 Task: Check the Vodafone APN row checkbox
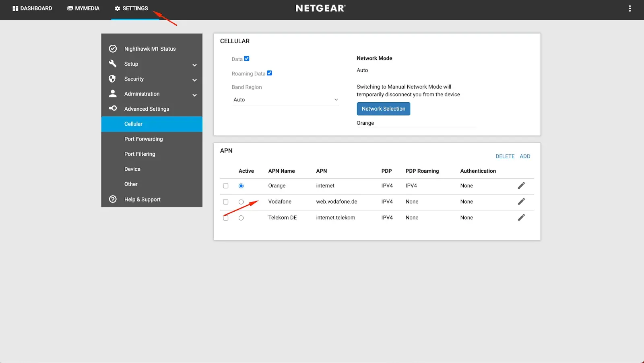(226, 202)
